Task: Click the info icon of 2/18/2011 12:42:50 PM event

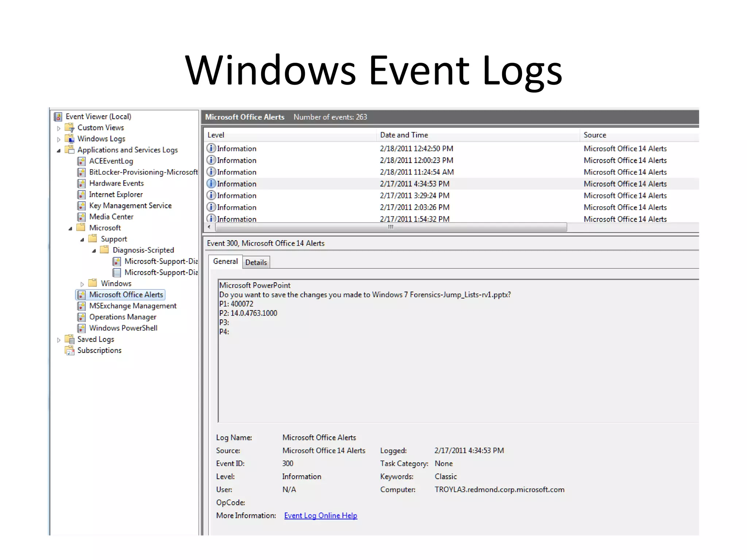Action: tap(211, 148)
